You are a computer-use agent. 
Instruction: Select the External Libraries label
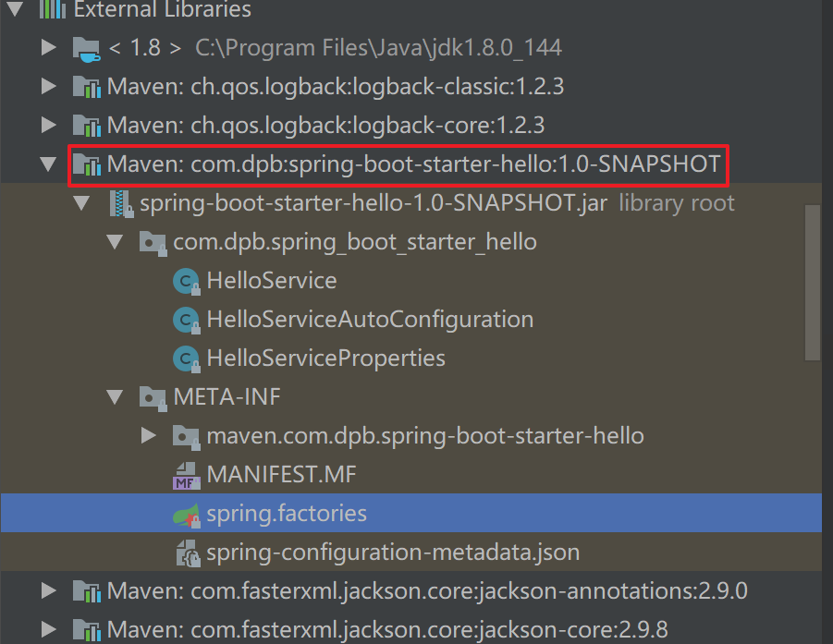[162, 8]
